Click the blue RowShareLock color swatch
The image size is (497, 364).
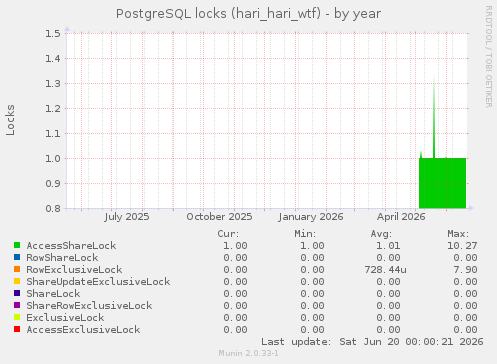(x=17, y=257)
